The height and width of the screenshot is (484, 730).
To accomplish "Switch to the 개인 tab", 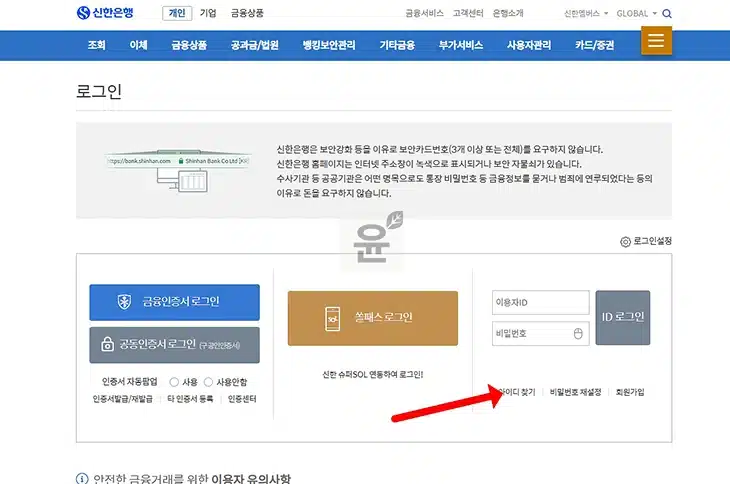I will coord(177,13).
